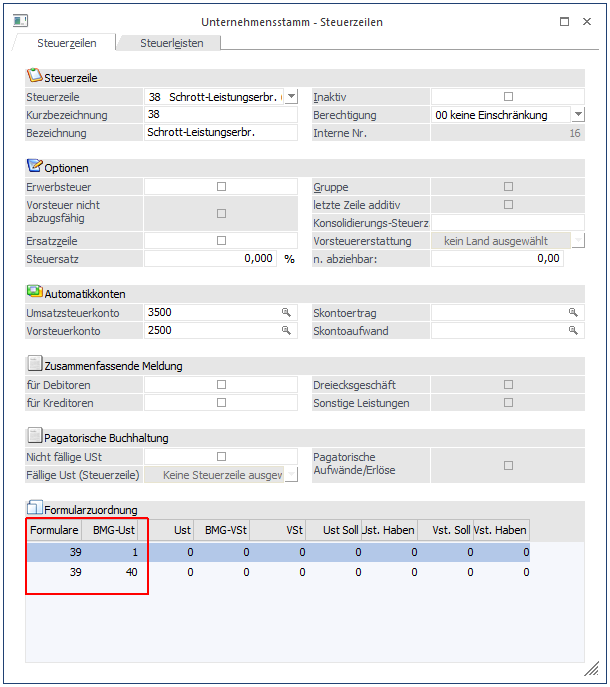This screenshot has width=610, height=687.
Task: Open the Skontoertrag account lookup magnifier
Action: coord(573,313)
